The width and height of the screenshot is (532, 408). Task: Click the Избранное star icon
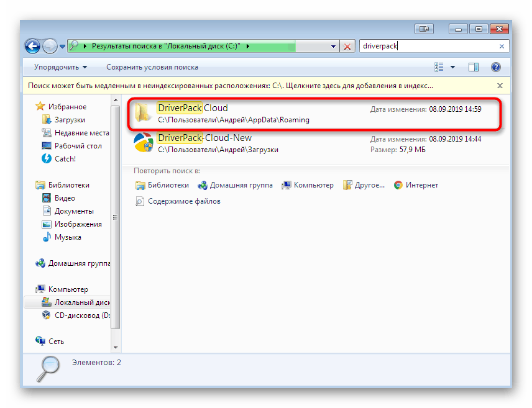pos(40,106)
